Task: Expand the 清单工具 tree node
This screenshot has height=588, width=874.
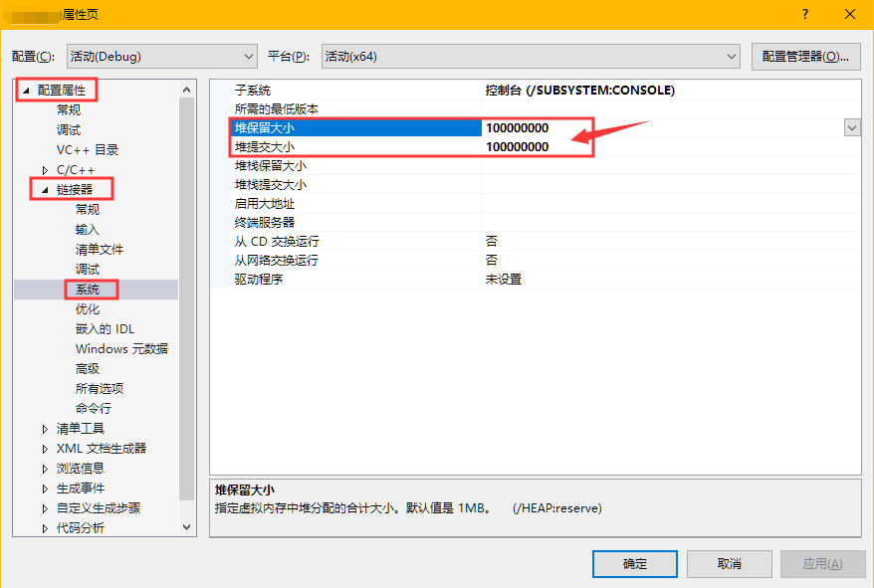Action: pyautogui.click(x=44, y=428)
